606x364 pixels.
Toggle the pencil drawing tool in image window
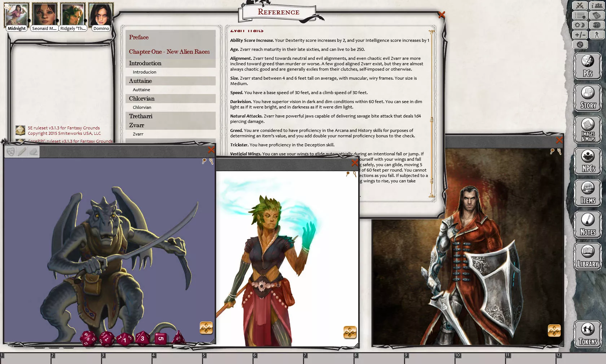22,152
